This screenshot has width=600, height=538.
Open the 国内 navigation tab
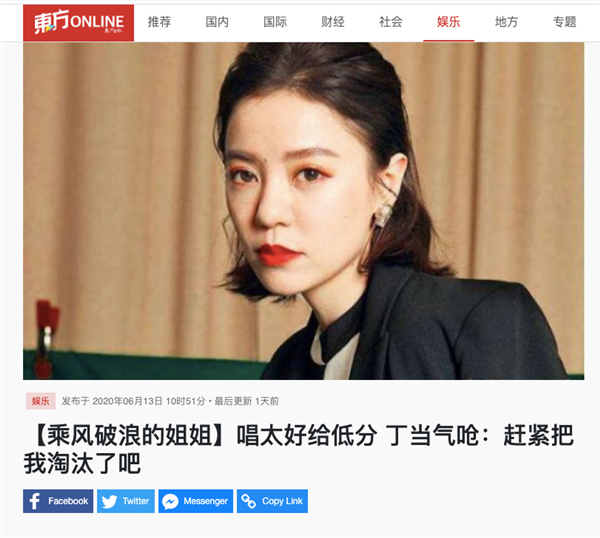(217, 22)
